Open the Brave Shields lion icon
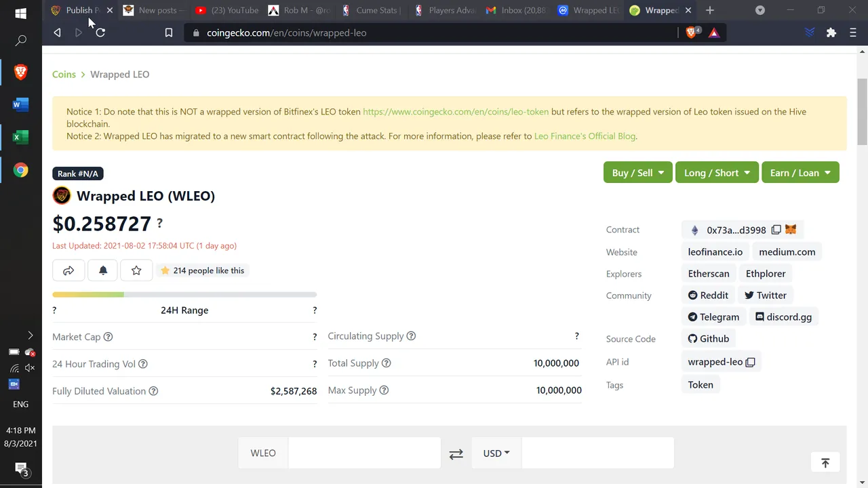Screen dimensions: 868x488 click(x=692, y=32)
